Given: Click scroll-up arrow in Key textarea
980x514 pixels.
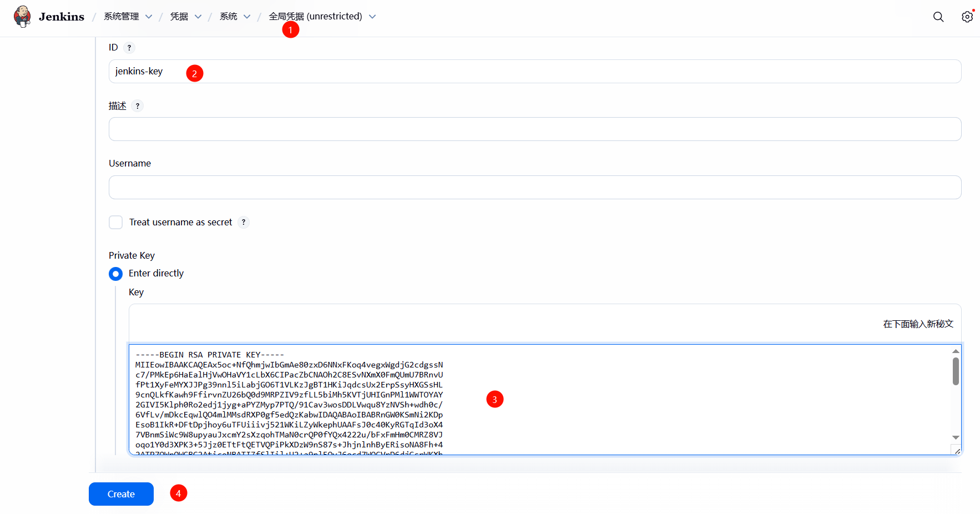Looking at the screenshot, I should pyautogui.click(x=956, y=351).
